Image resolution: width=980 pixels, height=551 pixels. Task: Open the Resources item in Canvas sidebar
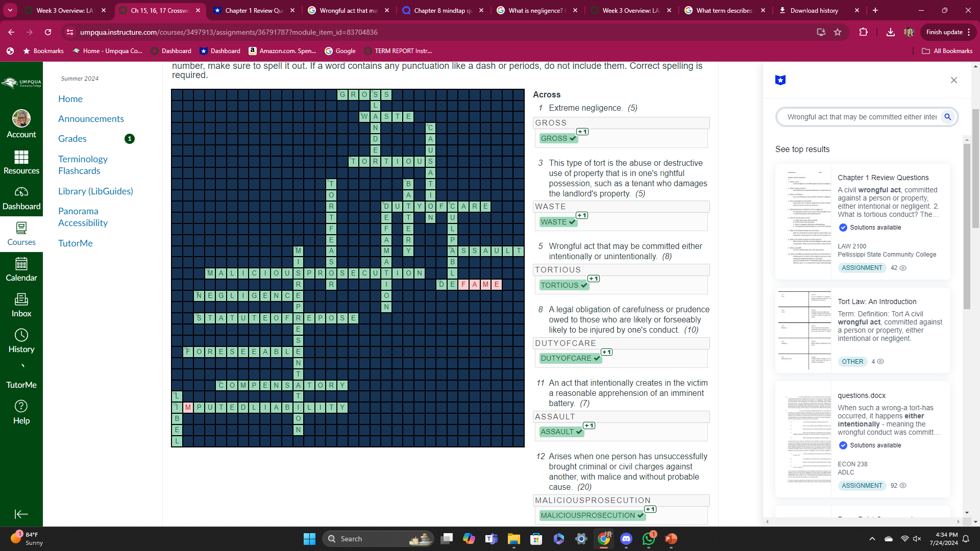click(21, 162)
